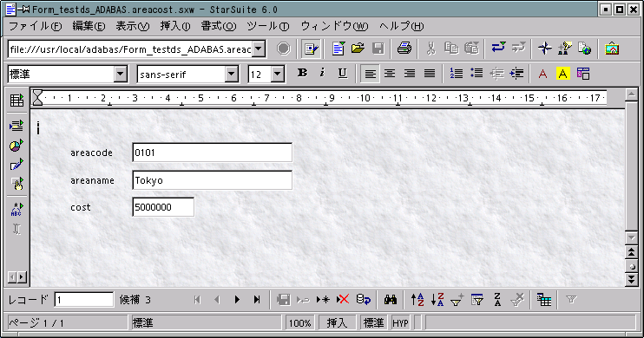Image resolution: width=644 pixels, height=338 pixels.
Task: Click the Find record binoculars icon
Action: click(x=391, y=300)
